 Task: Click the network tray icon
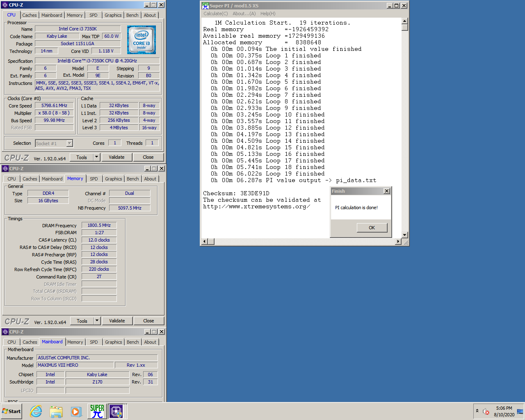520,411
